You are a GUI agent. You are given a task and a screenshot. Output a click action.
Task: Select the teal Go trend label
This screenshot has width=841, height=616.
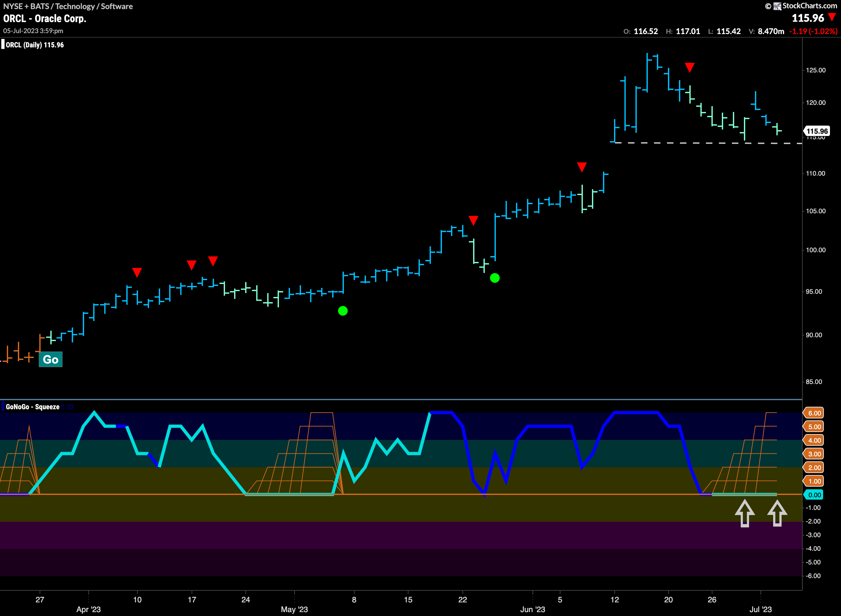pyautogui.click(x=50, y=360)
